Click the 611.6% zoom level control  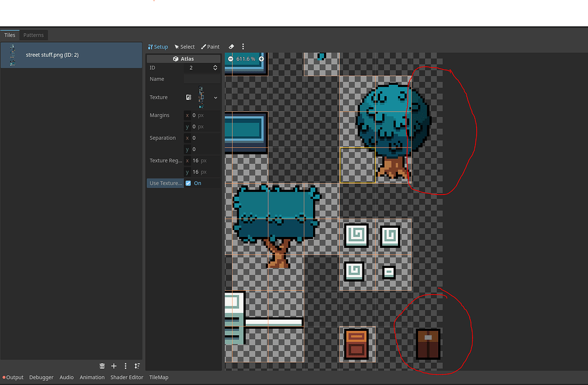pos(246,59)
